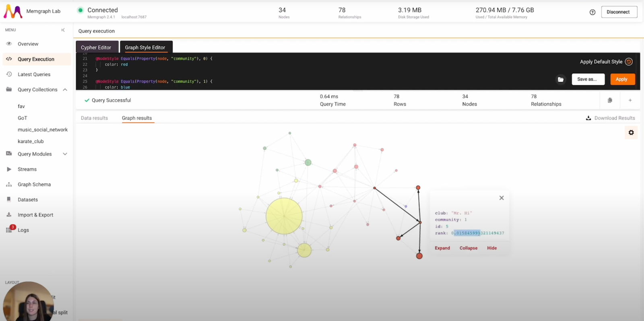644x321 pixels.
Task: Copy query results icon
Action: [610, 100]
